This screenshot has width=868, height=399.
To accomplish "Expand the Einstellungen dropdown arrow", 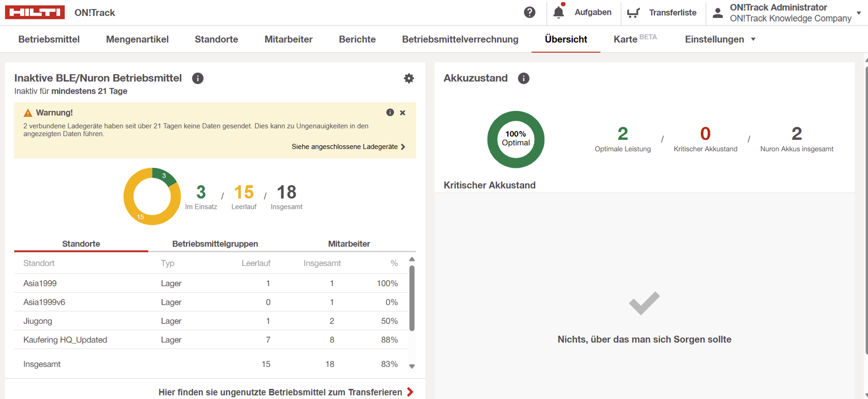I will pyautogui.click(x=753, y=39).
